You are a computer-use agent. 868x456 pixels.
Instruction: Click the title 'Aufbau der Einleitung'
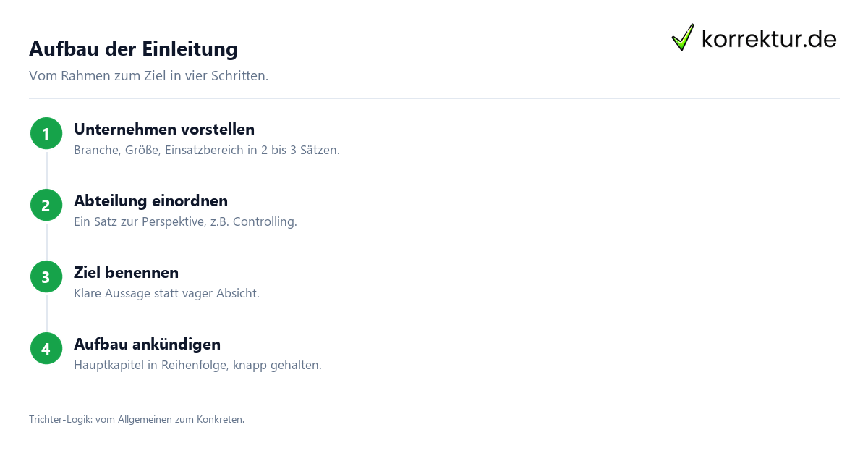(133, 48)
